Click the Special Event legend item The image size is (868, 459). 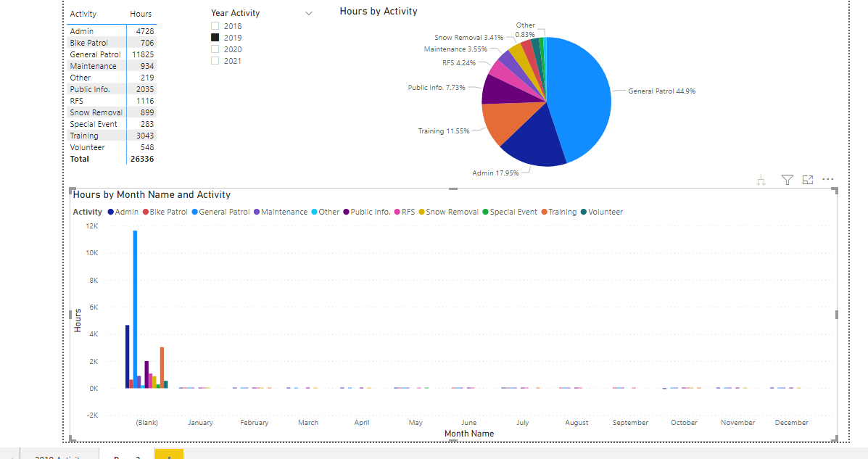pos(510,212)
